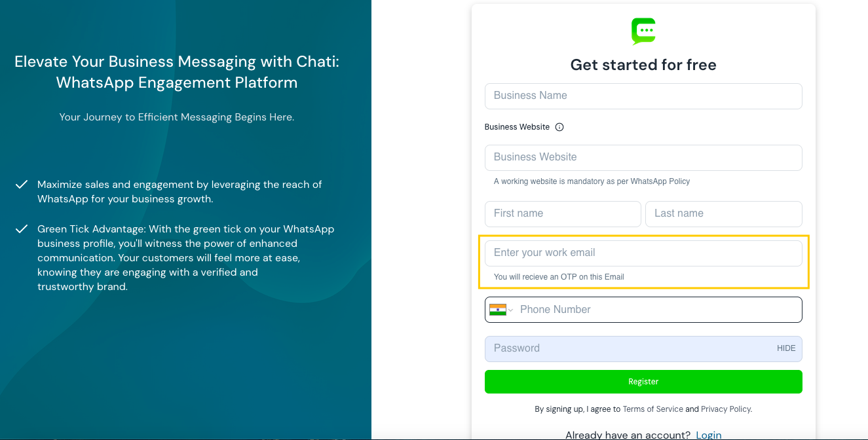
Task: Click the OTP on this Email hint text
Action: [558, 277]
